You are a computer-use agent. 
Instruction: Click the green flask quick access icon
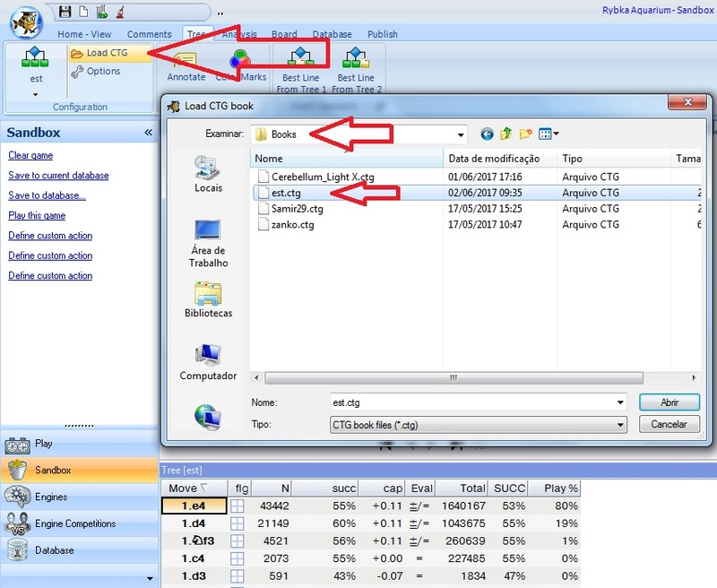click(102, 12)
